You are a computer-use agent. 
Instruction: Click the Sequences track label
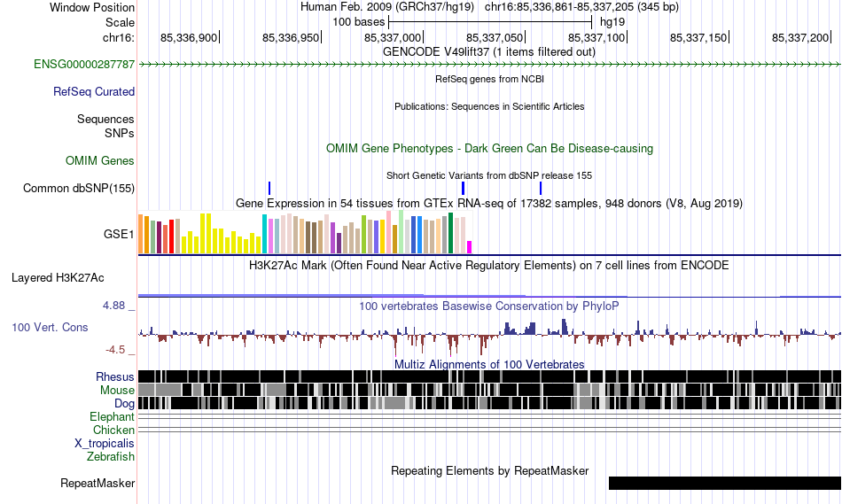click(x=105, y=120)
